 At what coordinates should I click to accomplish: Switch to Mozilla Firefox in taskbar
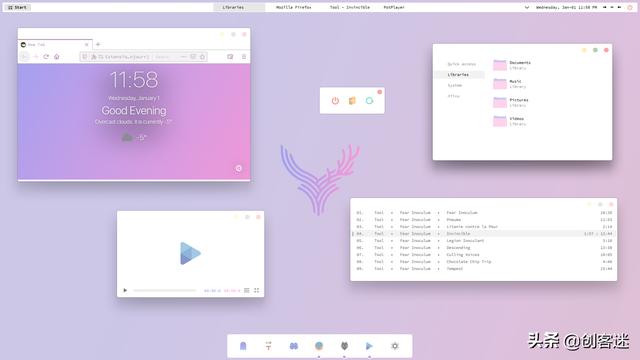293,7
